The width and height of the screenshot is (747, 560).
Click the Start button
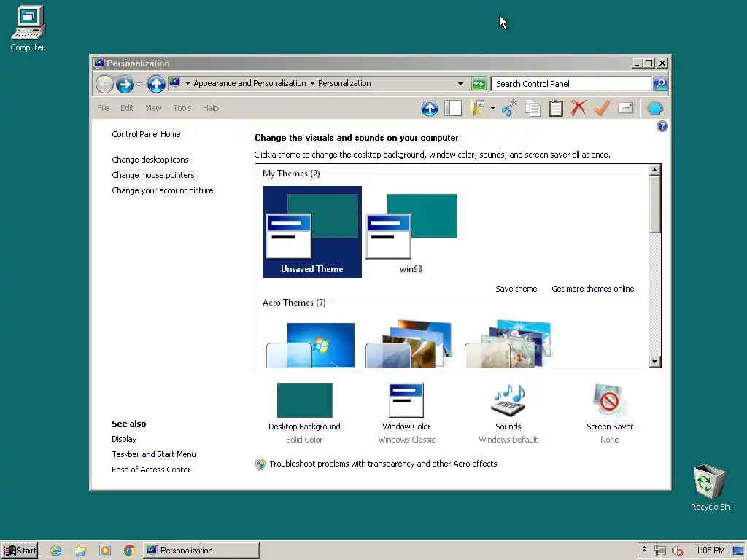[20, 551]
